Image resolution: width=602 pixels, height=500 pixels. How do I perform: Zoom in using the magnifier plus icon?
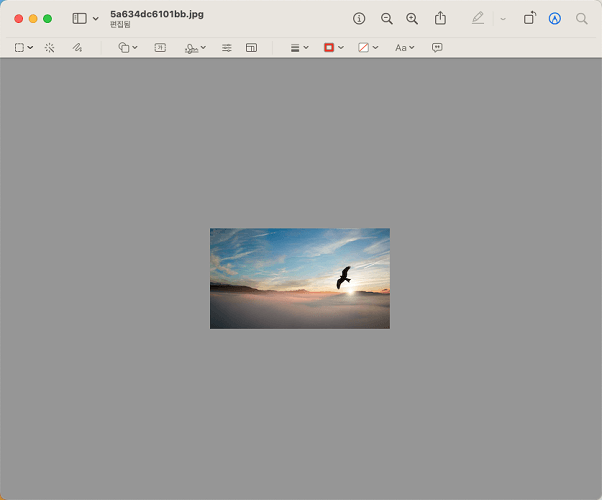412,19
